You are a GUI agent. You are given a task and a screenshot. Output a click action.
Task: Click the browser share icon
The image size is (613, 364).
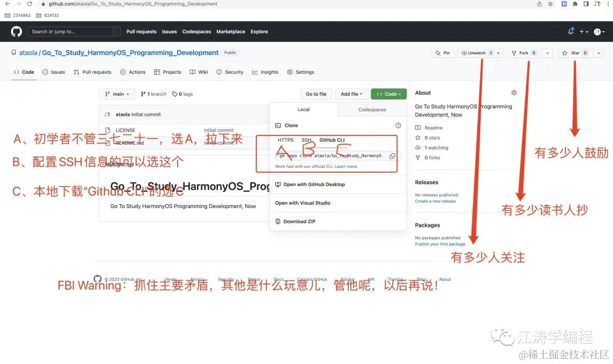[x=540, y=4]
